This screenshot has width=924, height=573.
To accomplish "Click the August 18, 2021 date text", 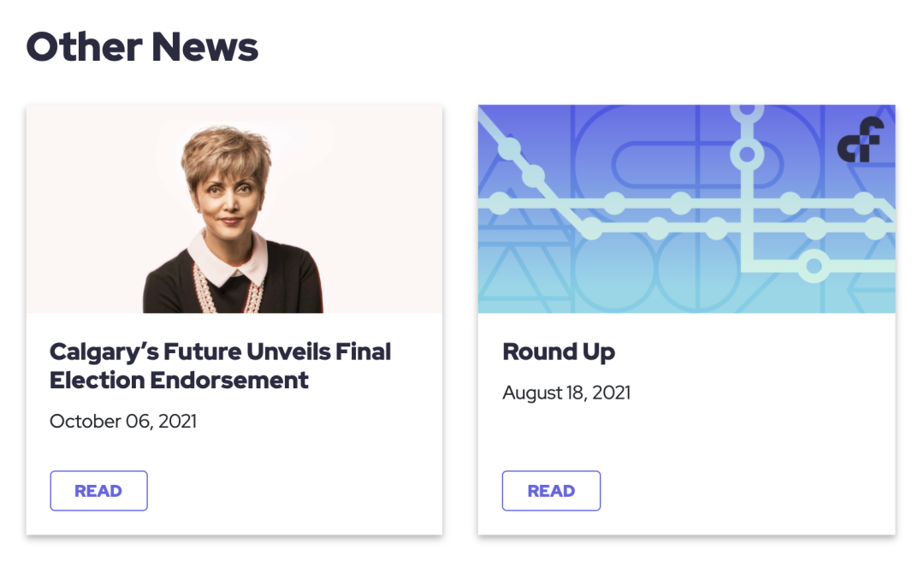I will (566, 393).
